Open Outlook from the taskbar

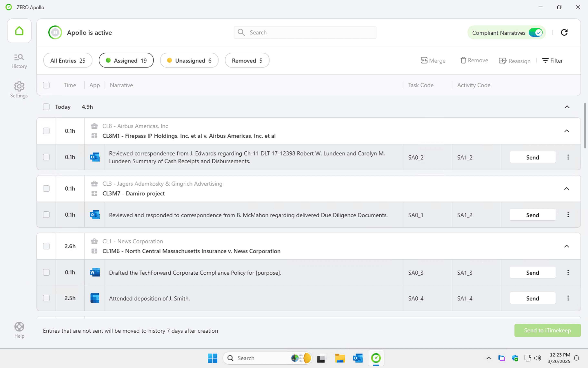[x=358, y=358]
